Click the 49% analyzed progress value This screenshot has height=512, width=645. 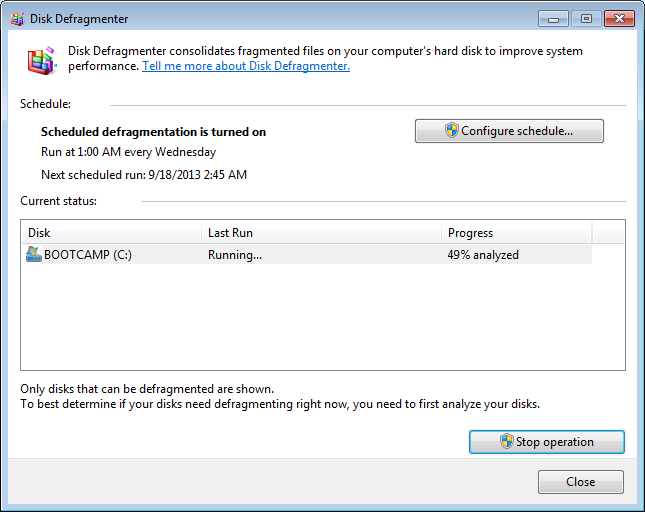coord(483,255)
